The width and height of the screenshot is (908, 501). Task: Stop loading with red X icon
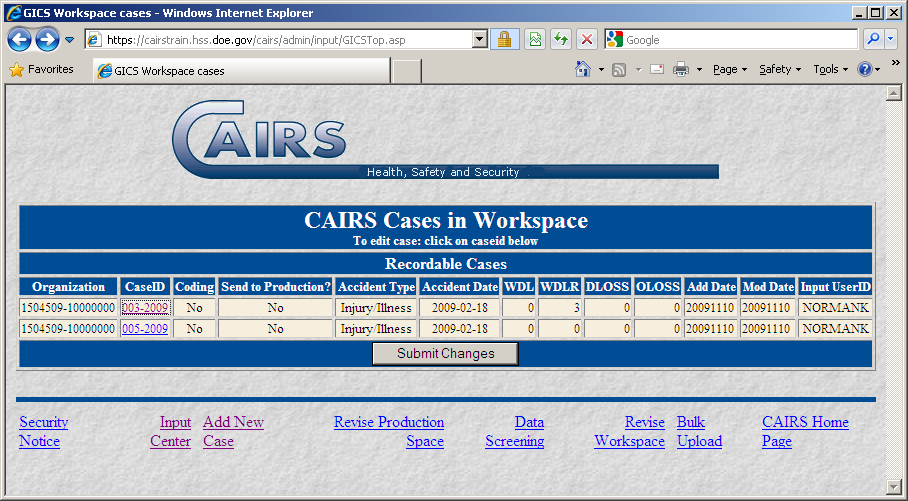click(587, 39)
